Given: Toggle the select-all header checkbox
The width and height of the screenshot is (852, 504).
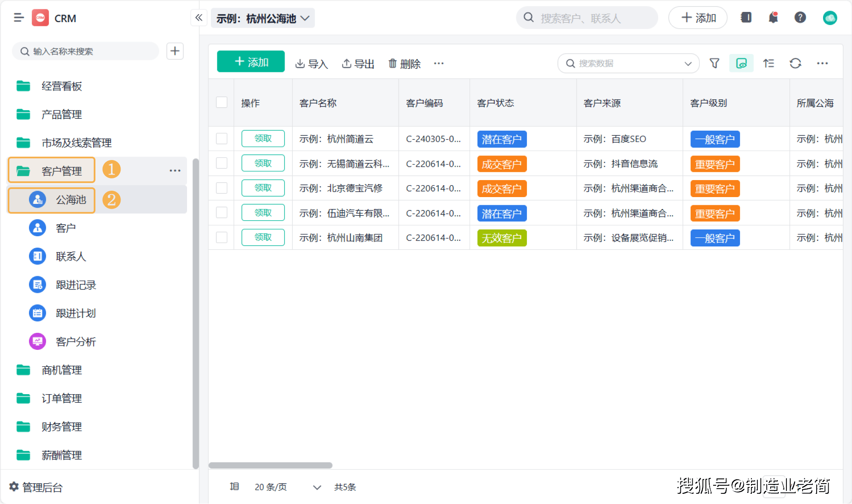Looking at the screenshot, I should [222, 103].
